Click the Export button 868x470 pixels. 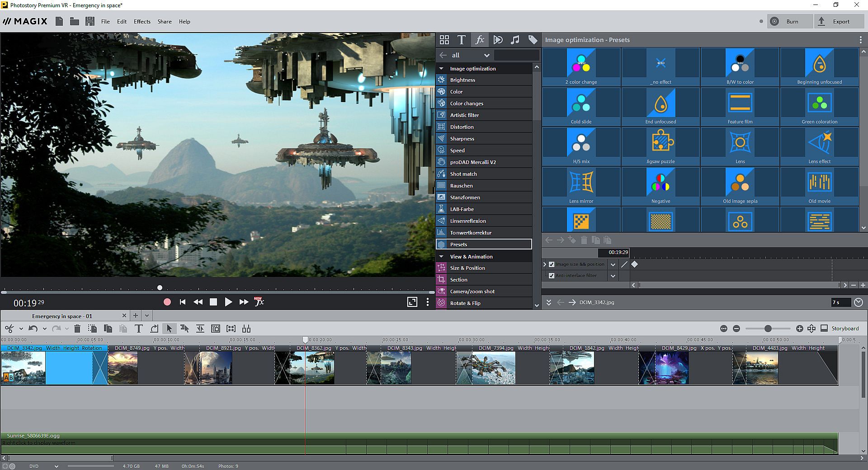(839, 21)
